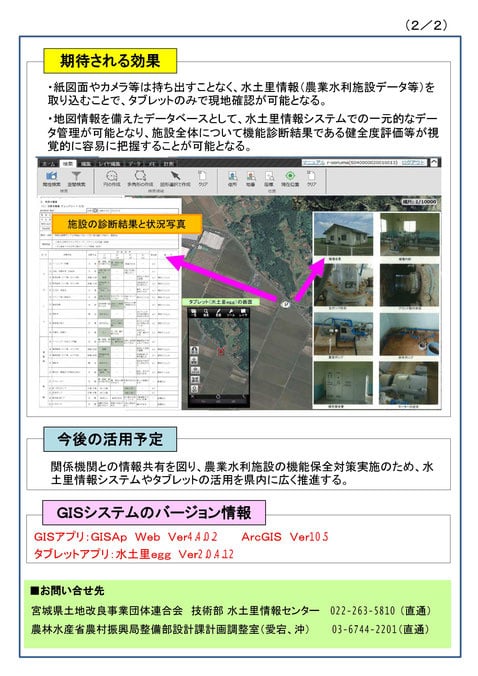Viewport: 478px width, 676px height.
Task: Click the clear page icon beside arrow tool
Action: 202,175
